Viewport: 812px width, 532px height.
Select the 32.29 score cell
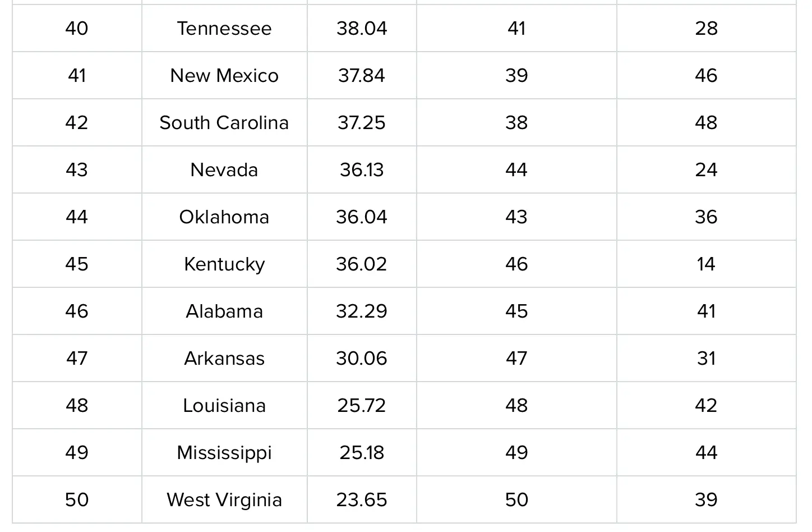point(362,311)
